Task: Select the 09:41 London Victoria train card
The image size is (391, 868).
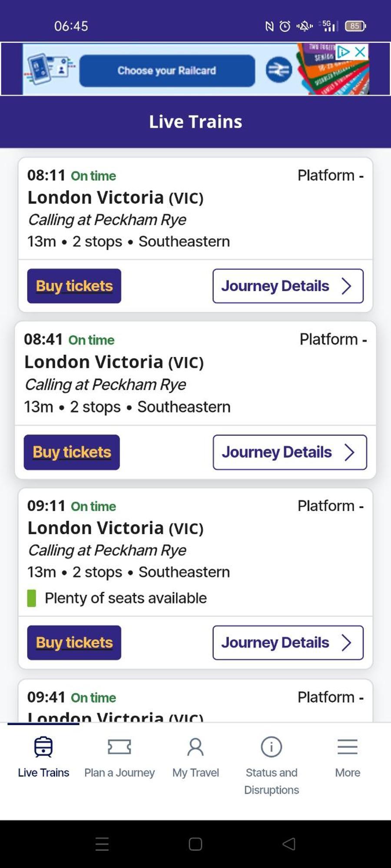Action: [195, 701]
